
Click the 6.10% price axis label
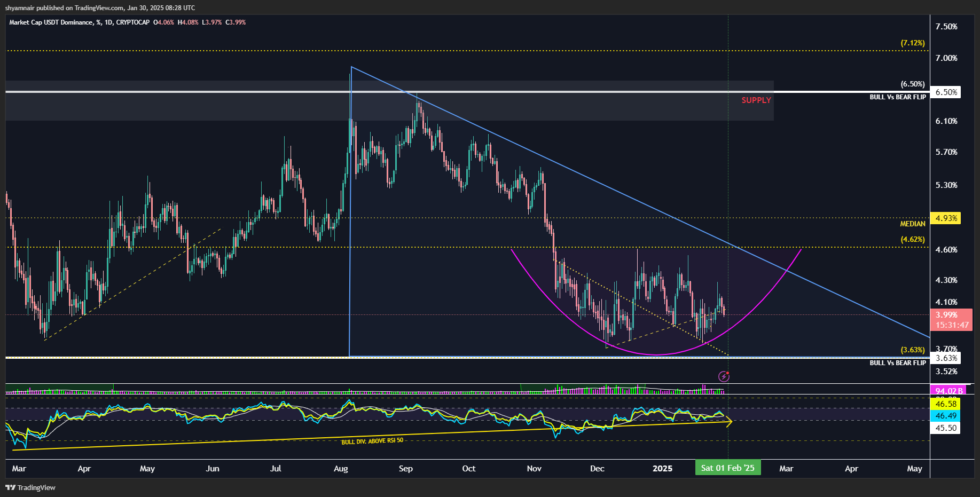(946, 121)
